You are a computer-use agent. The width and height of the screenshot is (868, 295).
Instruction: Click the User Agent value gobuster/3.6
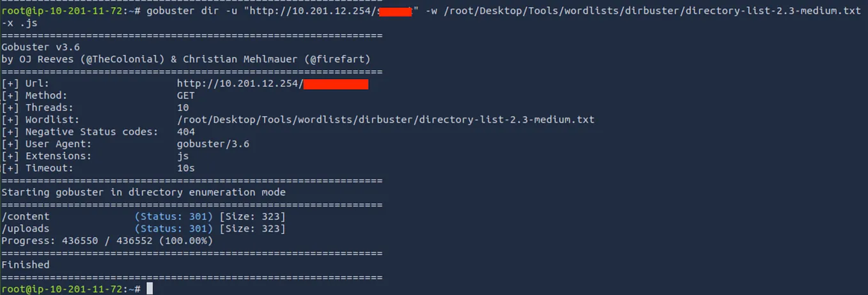[x=213, y=144]
